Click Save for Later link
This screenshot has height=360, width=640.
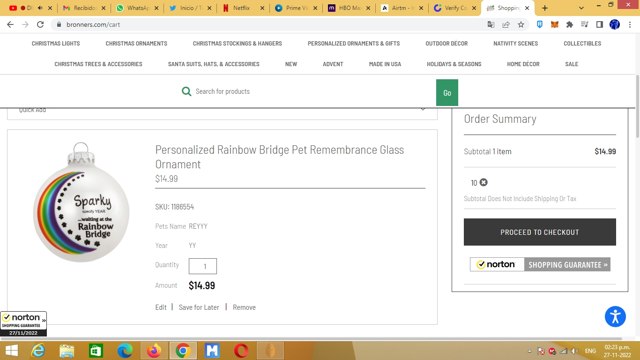click(199, 307)
